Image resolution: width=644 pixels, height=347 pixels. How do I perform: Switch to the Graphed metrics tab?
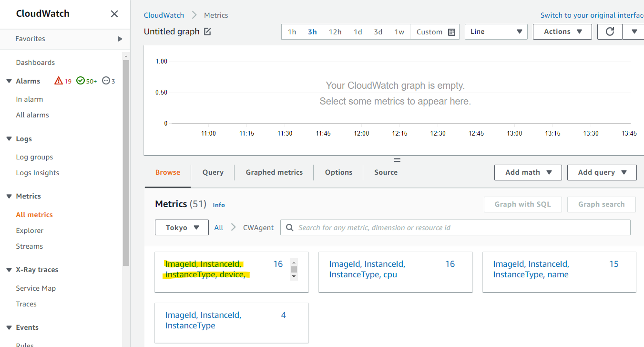[274, 172]
